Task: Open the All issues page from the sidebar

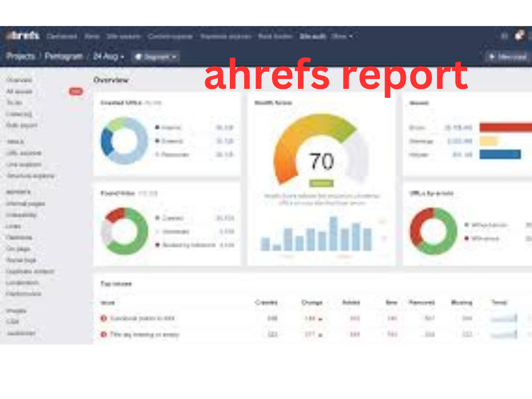Action: (19, 91)
